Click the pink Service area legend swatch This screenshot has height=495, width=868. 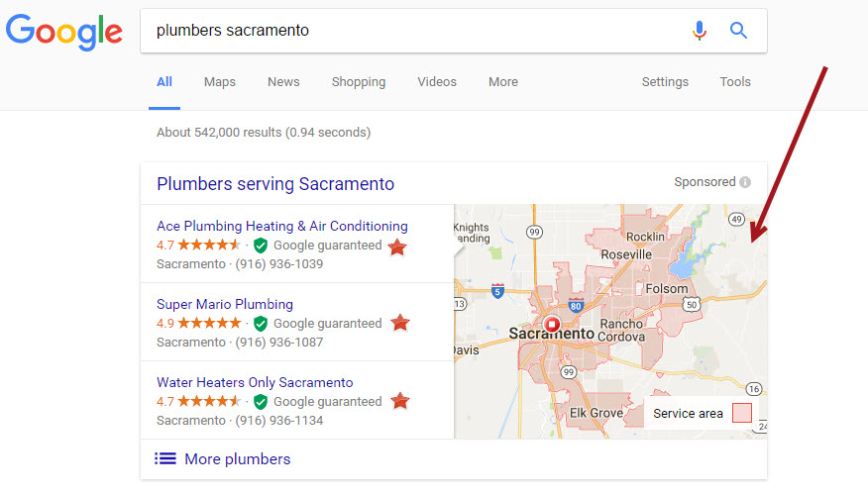(741, 413)
